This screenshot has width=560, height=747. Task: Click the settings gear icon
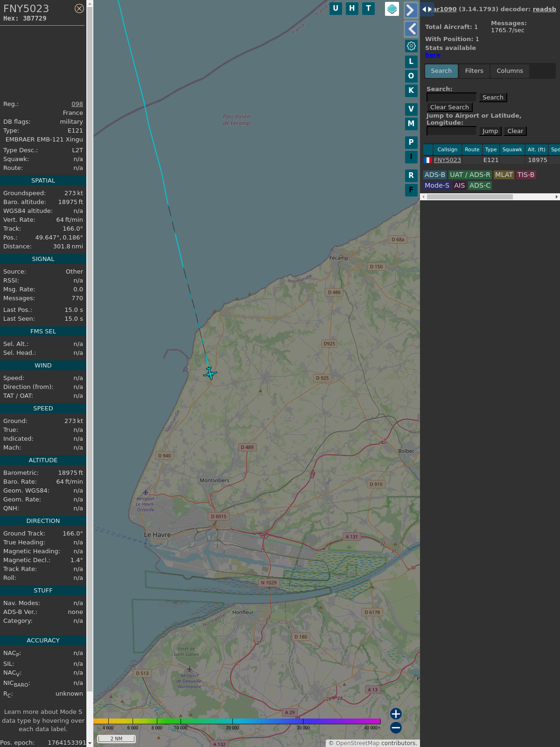coord(411,46)
